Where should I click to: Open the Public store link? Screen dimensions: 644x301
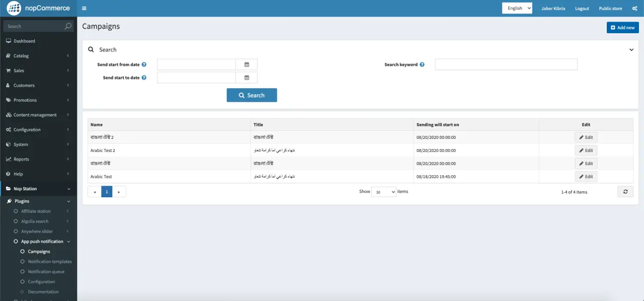[x=610, y=9]
